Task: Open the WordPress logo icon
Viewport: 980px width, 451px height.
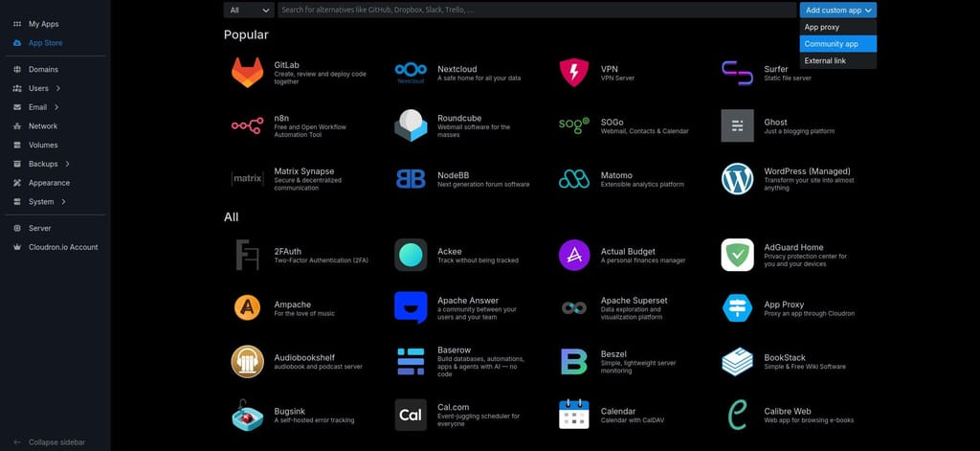Action: 738,179
